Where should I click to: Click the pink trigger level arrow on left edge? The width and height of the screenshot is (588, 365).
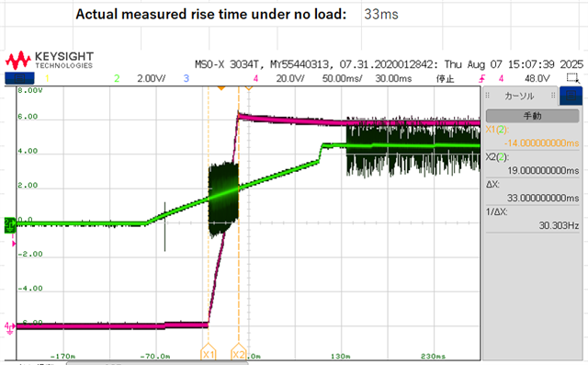pos(14,244)
